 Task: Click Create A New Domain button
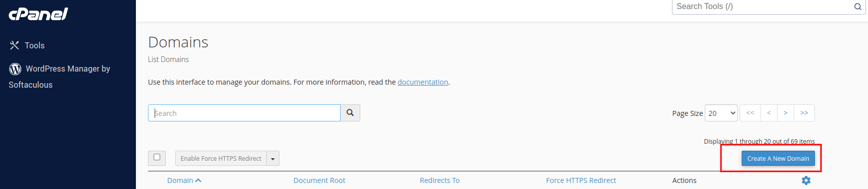coord(778,158)
